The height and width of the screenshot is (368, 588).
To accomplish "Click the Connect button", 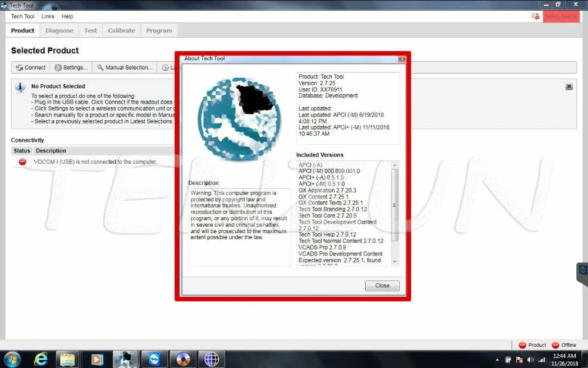I will tap(31, 68).
